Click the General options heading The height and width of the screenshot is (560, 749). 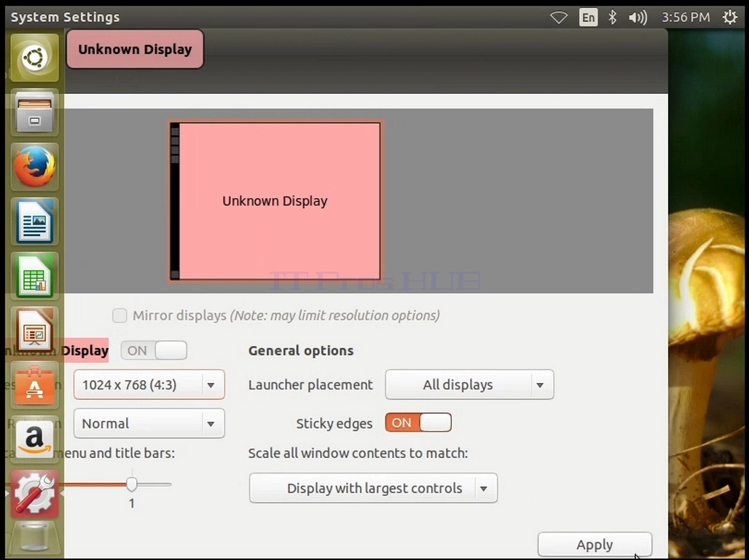point(301,350)
